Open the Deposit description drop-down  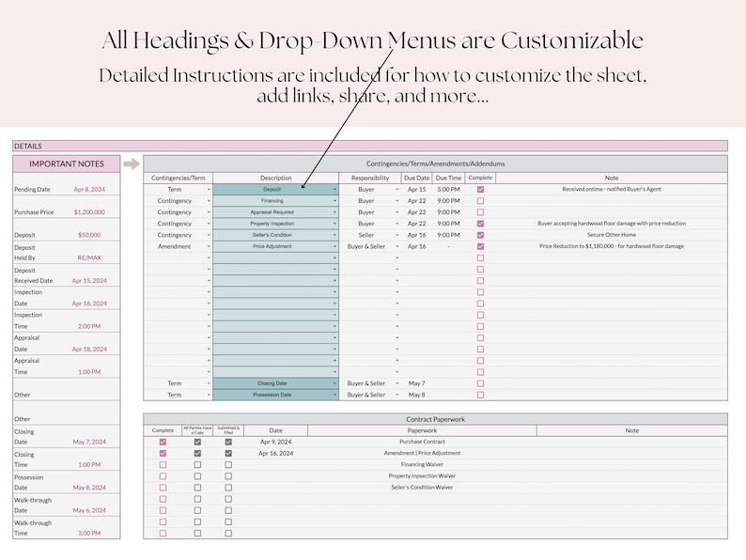click(x=334, y=190)
